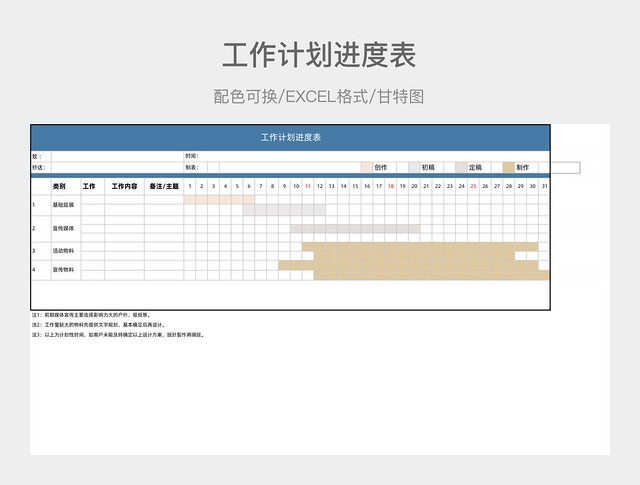
Task: Click the 初稿 legend label
Action: (x=428, y=167)
